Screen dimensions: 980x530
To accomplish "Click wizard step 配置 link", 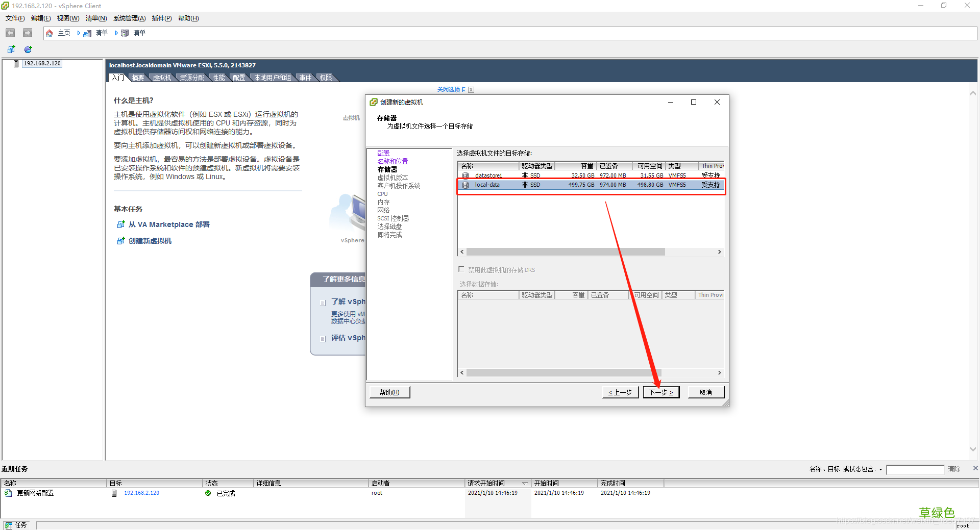I will tap(383, 153).
